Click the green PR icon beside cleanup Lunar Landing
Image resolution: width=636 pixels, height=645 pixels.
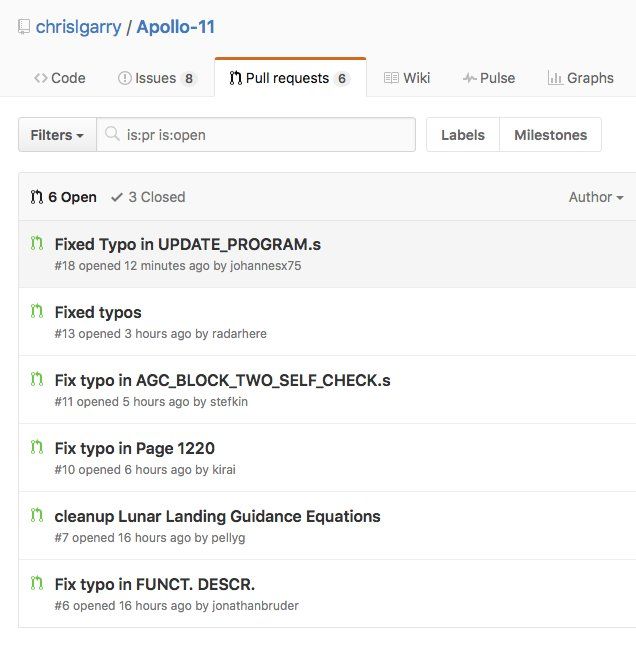coord(37,515)
